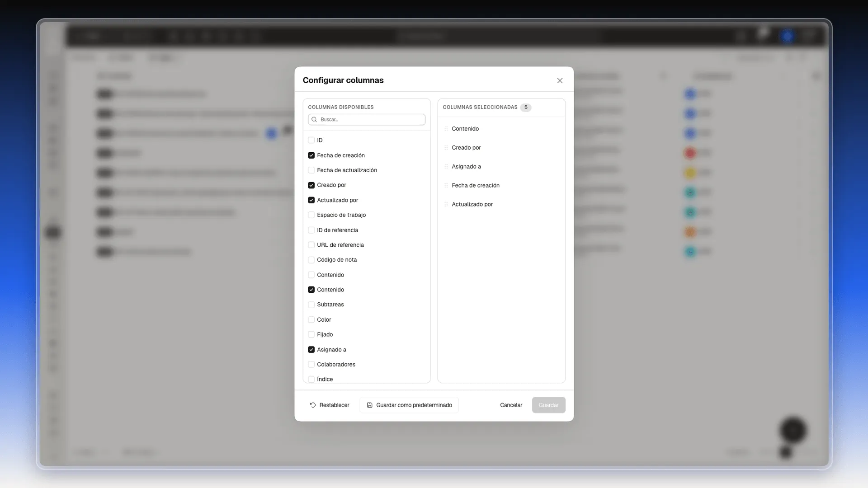Click the drag handle beside selected Contenido
The image size is (868, 488).
click(x=446, y=129)
